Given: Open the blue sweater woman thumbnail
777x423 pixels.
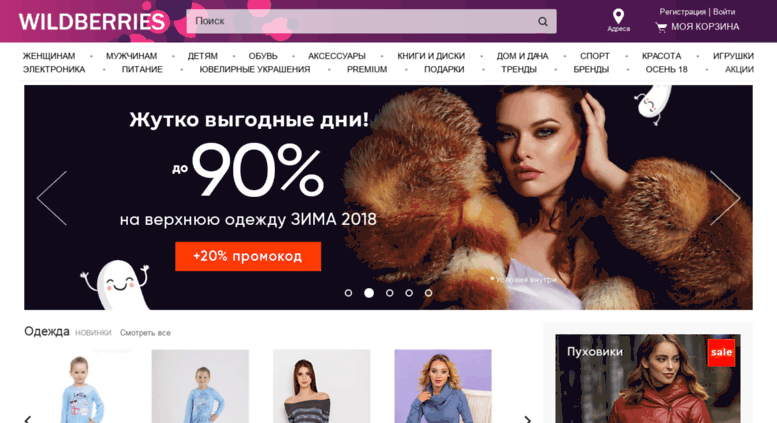Looking at the screenshot, I should click(x=443, y=386).
